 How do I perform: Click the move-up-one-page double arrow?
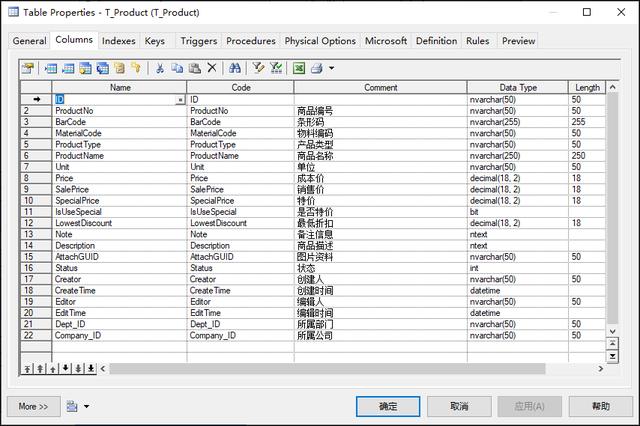pos(40,368)
